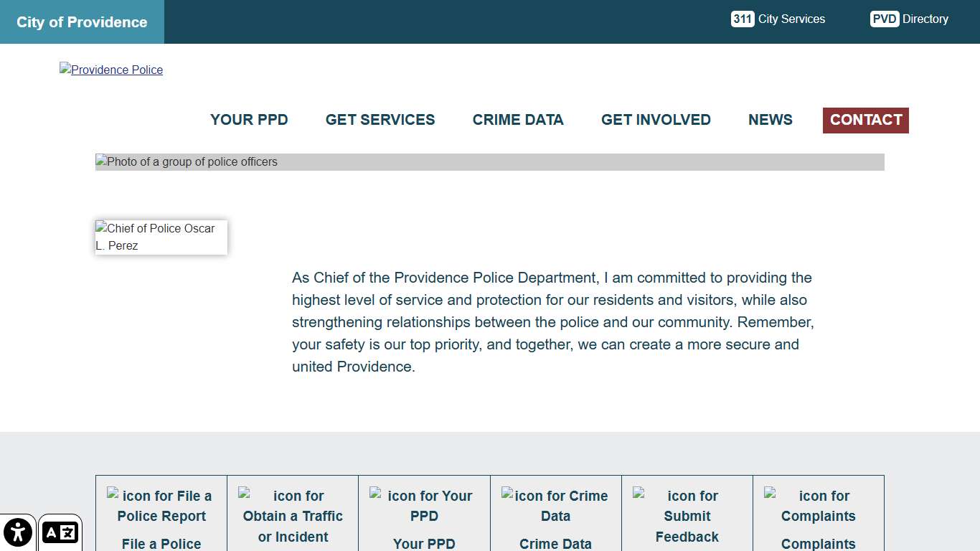This screenshot has width=980, height=551.
Task: Open the NEWS section
Action: (770, 120)
